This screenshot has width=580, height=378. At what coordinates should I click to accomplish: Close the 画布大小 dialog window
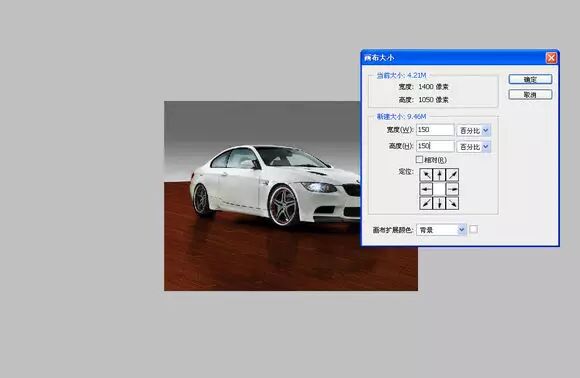coord(551,58)
